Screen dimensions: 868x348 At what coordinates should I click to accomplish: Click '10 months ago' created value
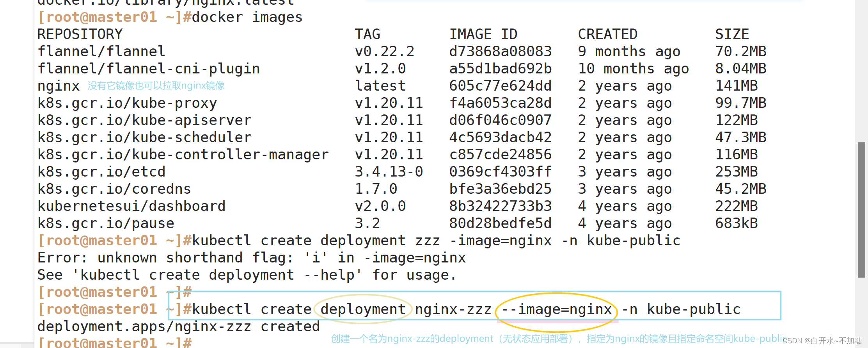[634, 69]
